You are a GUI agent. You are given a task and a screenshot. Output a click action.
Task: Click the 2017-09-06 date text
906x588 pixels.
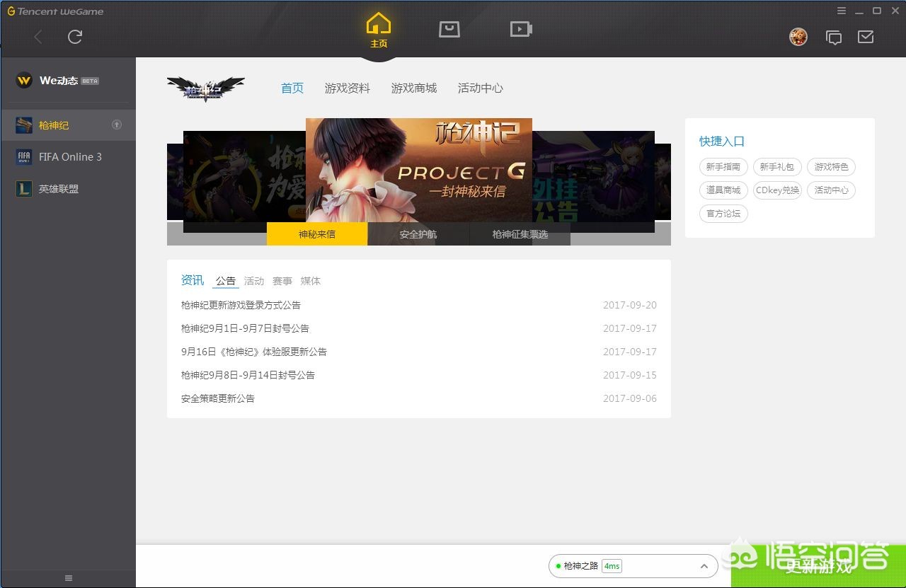pyautogui.click(x=630, y=398)
